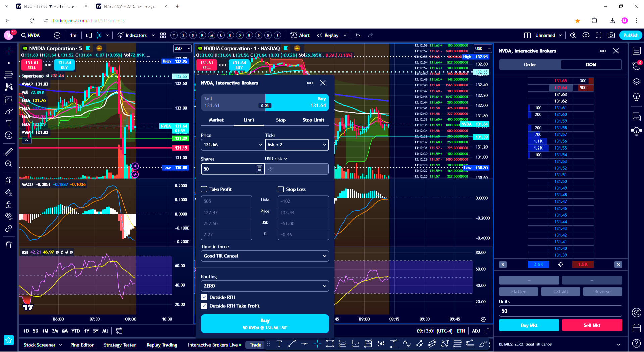Open the Ticks Ask + 2 dropdown
Image resolution: width=644 pixels, height=352 pixels.
(297, 145)
